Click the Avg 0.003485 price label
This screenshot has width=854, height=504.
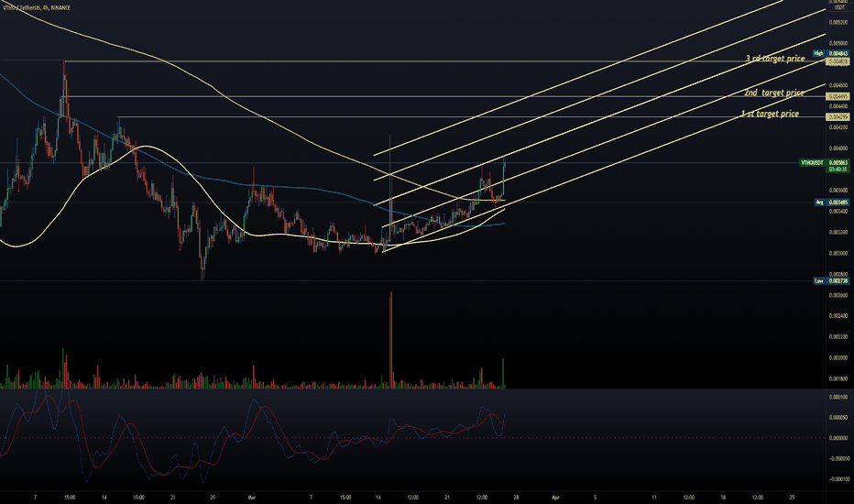[x=832, y=203]
